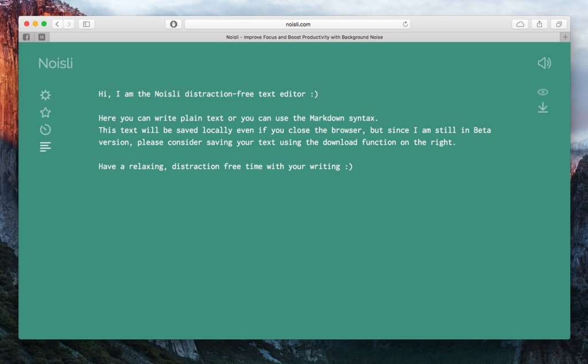Select the Noisli tab title
The height and width of the screenshot is (364, 588).
pos(304,37)
